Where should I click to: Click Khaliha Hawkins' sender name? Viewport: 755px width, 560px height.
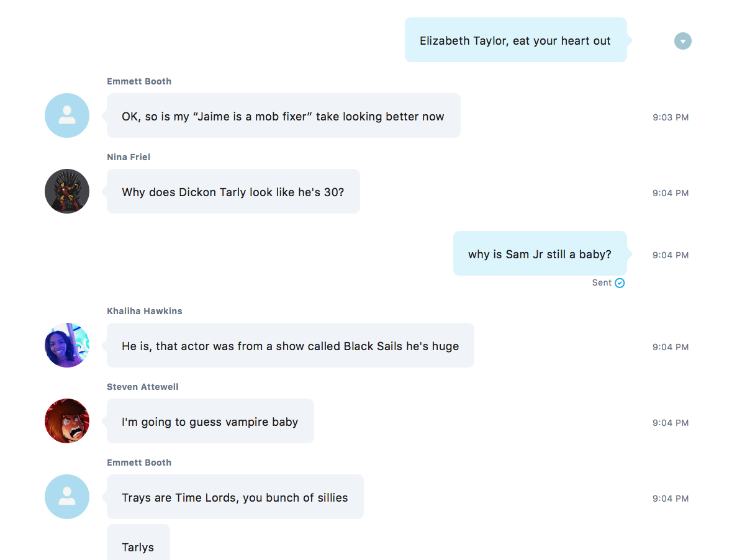pyautogui.click(x=145, y=311)
